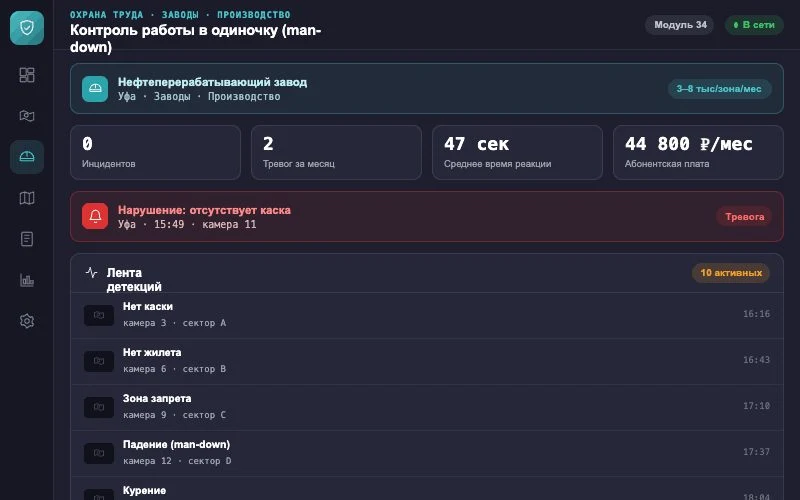Click the Лента детекций section header
The width and height of the screenshot is (800, 500).
pyautogui.click(x=134, y=280)
